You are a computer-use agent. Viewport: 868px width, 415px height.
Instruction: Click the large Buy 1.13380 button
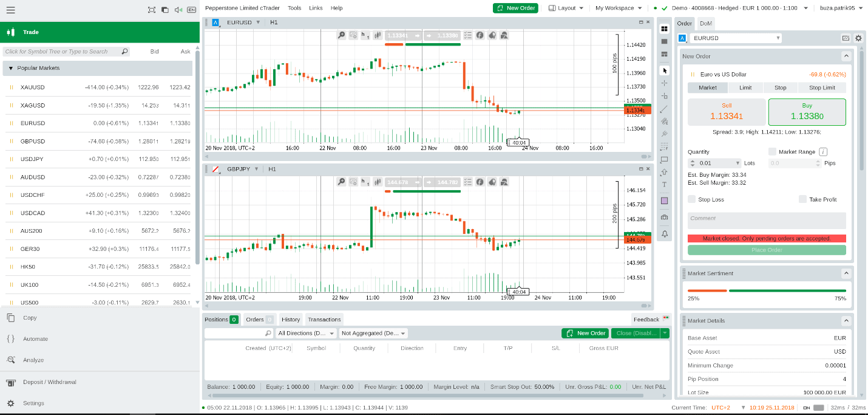pyautogui.click(x=807, y=112)
